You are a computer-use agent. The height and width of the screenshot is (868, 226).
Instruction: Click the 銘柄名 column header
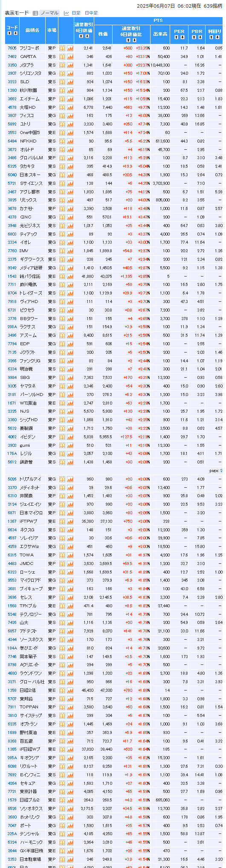click(x=32, y=30)
